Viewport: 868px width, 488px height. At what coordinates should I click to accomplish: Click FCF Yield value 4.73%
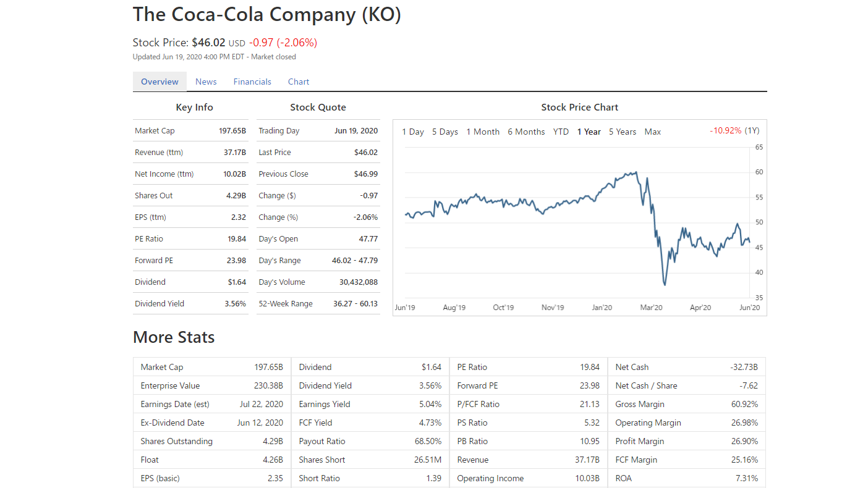430,423
